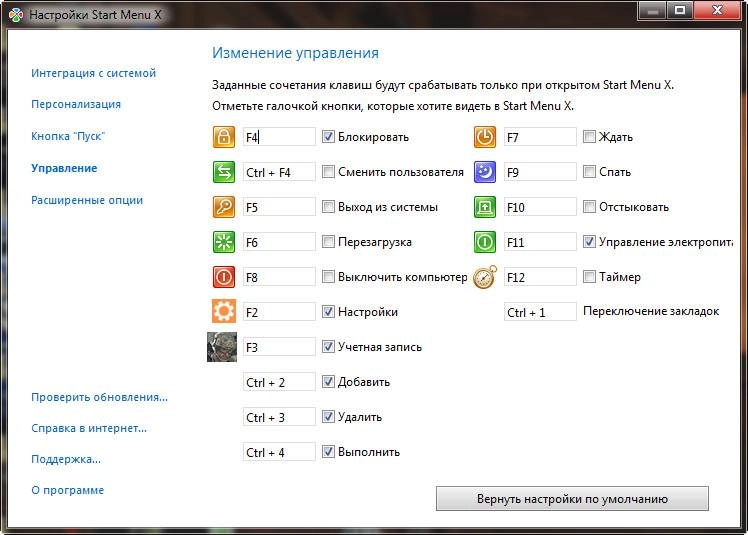Click the Изменение управления heading
The height and width of the screenshot is (535, 748).
[x=295, y=53]
